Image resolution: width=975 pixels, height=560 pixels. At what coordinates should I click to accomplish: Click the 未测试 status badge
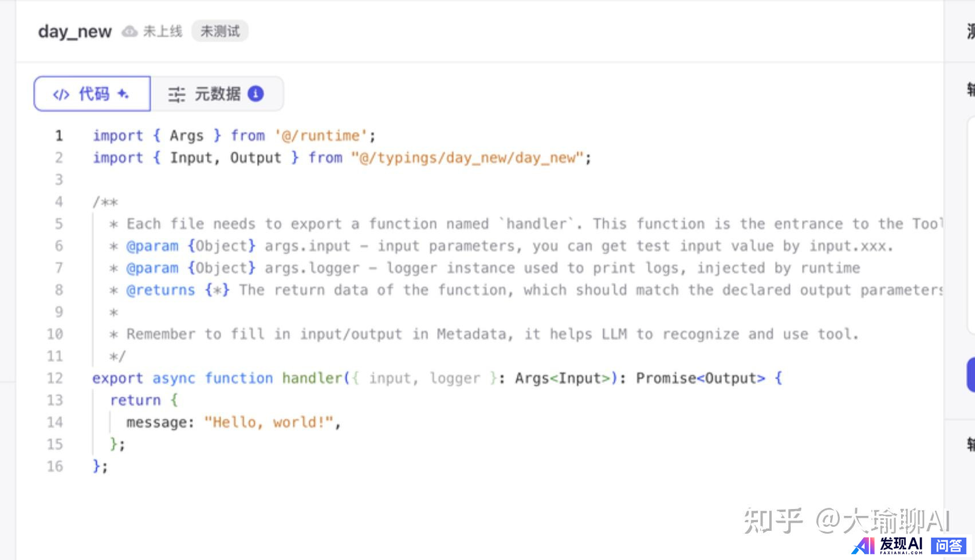[x=219, y=31]
